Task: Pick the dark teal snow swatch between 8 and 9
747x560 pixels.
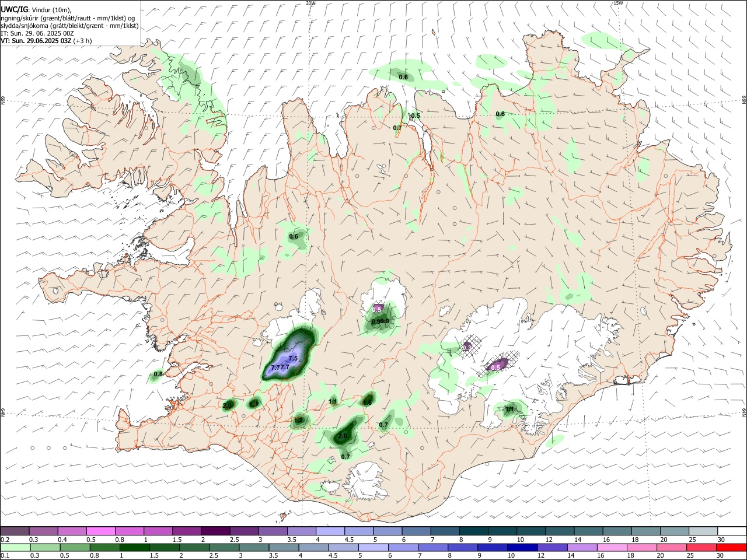Action: (474, 531)
